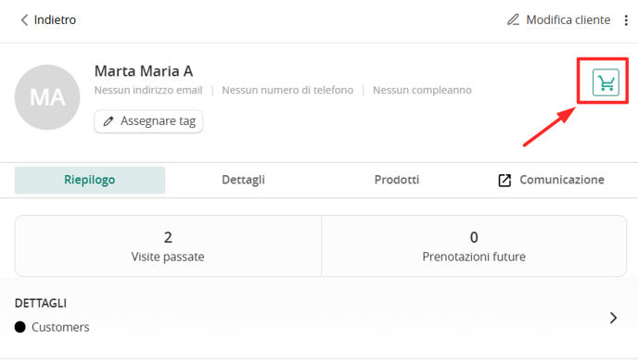Switch to the Riepilogo tab
The width and height of the screenshot is (638, 364).
tap(90, 180)
